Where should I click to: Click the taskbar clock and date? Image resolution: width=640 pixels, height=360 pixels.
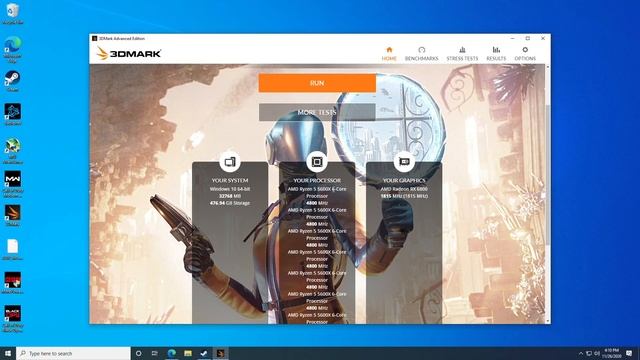[611, 353]
